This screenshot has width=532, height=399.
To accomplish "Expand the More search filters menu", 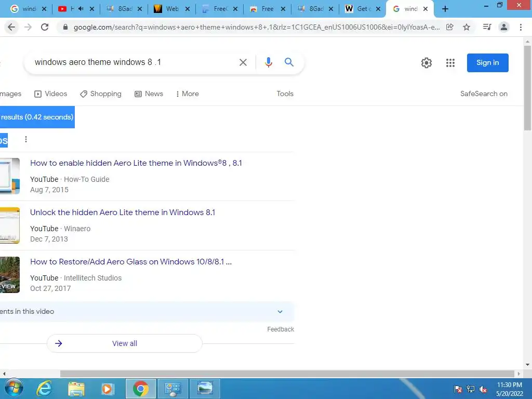I will (187, 94).
